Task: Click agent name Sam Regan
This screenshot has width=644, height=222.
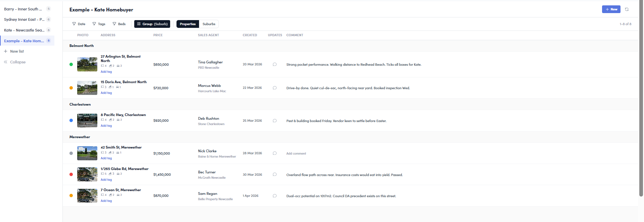Action: [x=207, y=193]
